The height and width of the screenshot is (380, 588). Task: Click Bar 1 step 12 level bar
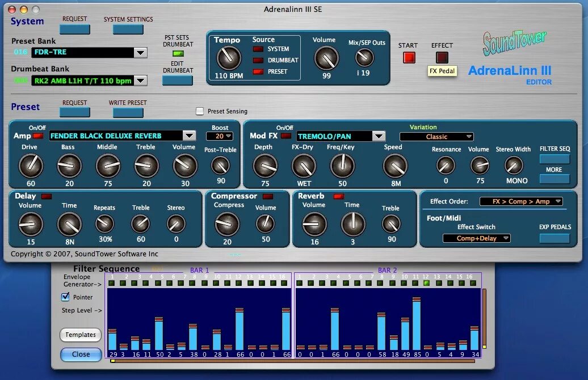tap(240, 328)
